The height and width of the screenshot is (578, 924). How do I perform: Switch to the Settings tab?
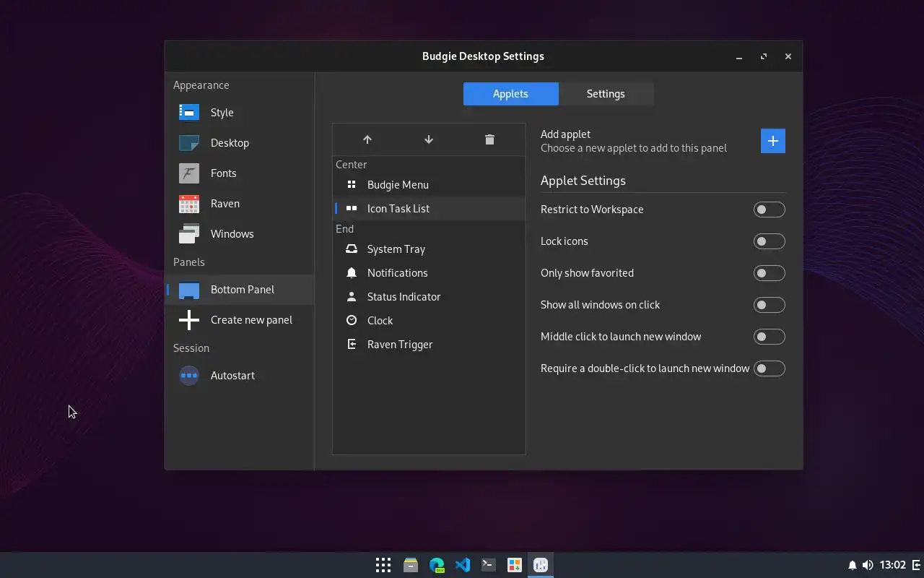click(606, 94)
